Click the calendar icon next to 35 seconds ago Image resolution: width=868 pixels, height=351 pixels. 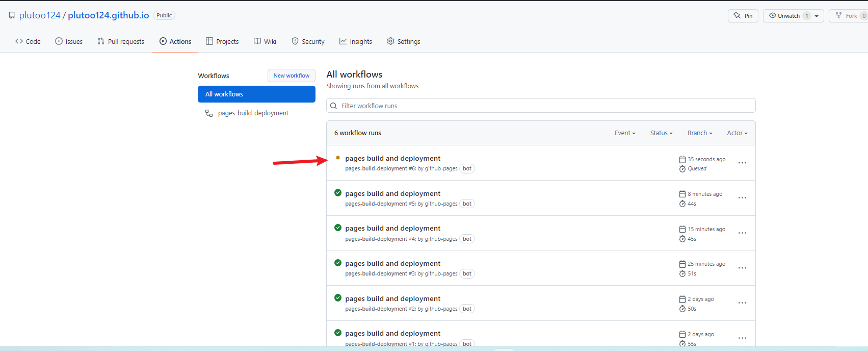point(682,159)
